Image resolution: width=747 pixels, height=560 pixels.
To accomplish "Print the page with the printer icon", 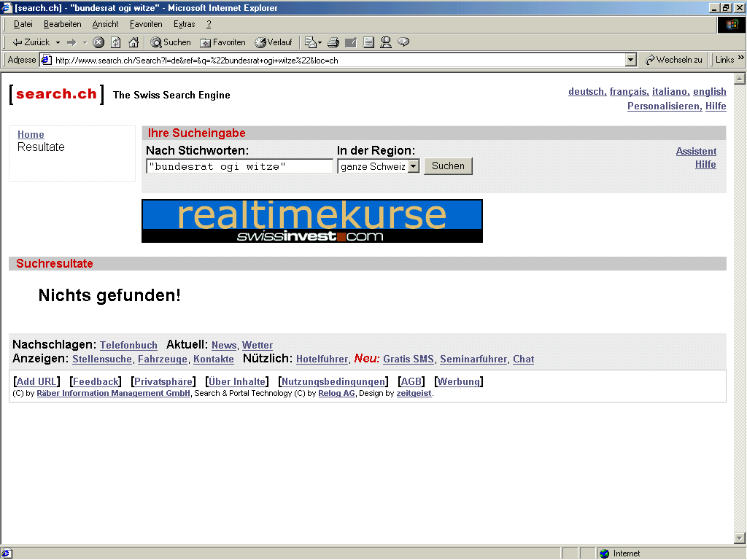I will [x=333, y=42].
